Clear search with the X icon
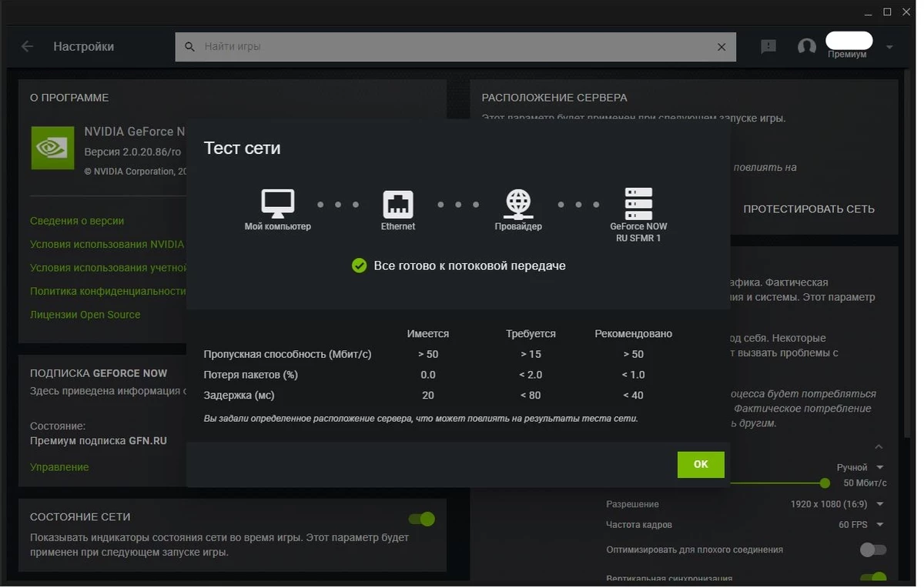Image resolution: width=924 pixels, height=588 pixels. point(721,47)
